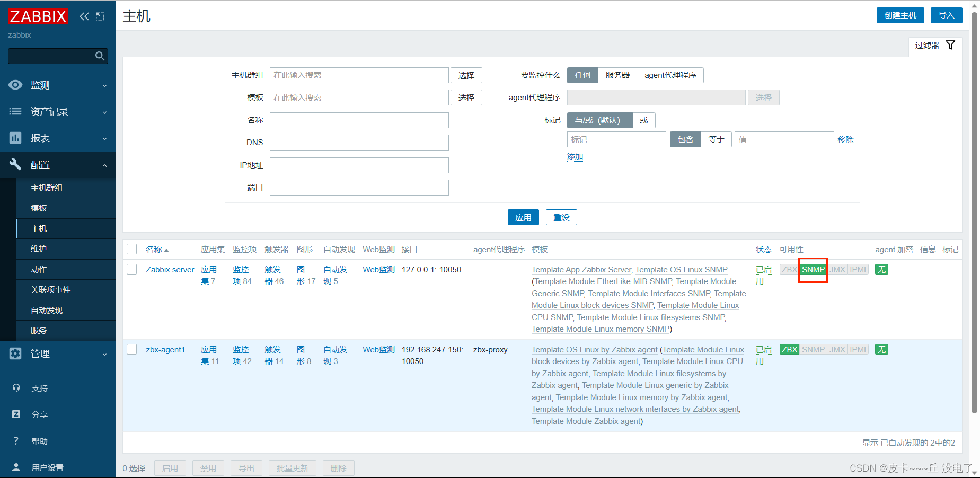Click the 创建主机 button
980x478 pixels.
pos(900,15)
